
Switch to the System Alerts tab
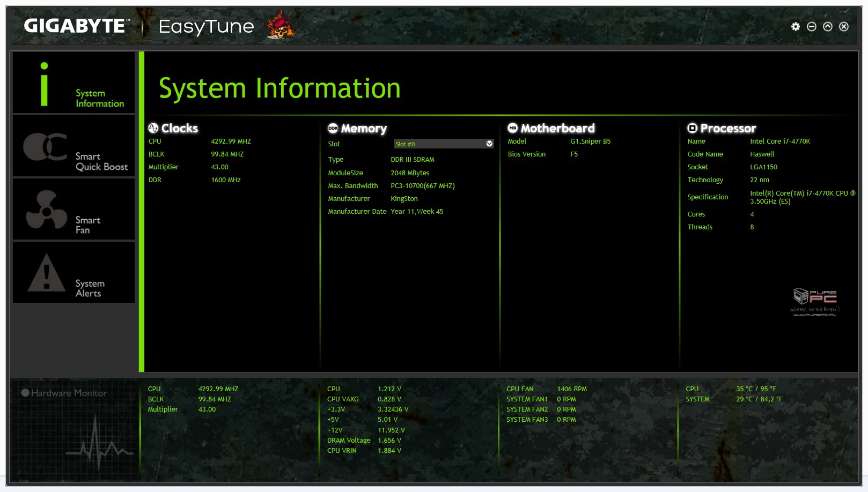(89, 288)
